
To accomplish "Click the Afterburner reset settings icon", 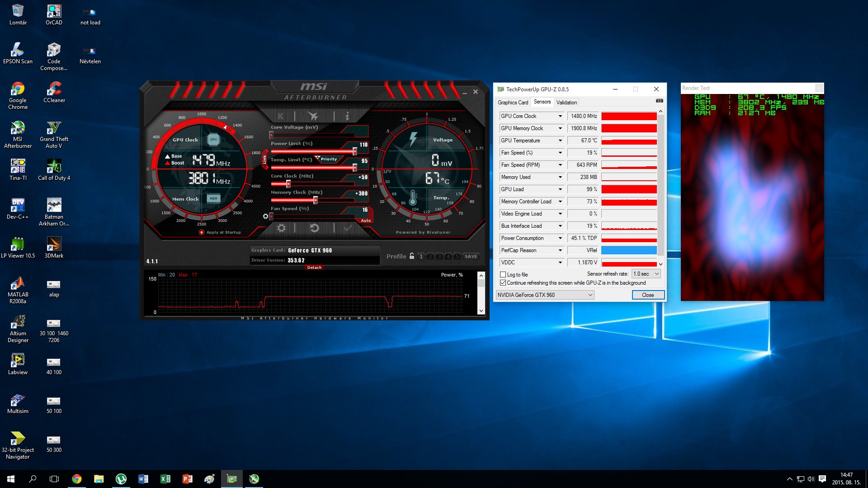I will pyautogui.click(x=314, y=228).
